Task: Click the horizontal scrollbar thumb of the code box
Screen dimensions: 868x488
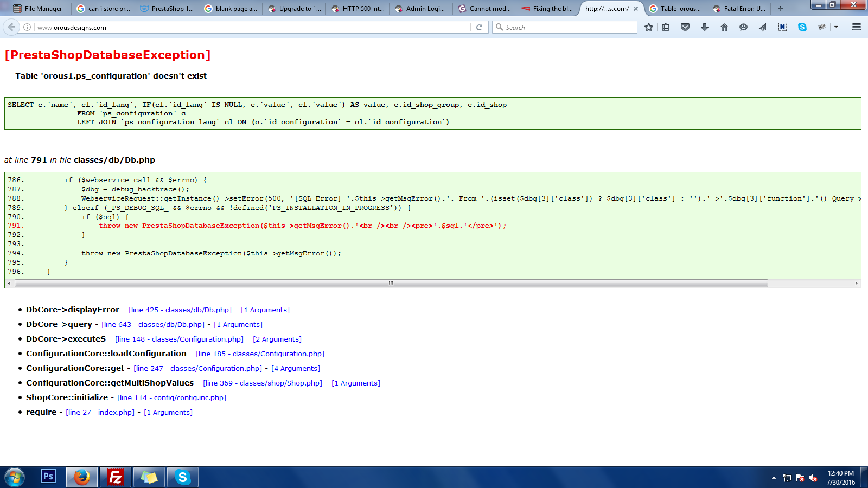Action: pos(391,283)
